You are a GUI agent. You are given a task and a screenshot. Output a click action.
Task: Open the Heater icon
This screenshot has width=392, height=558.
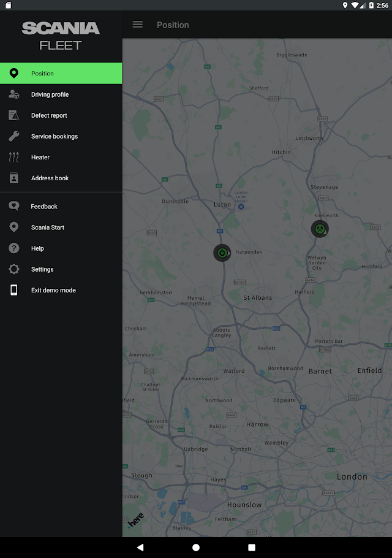pos(14,157)
